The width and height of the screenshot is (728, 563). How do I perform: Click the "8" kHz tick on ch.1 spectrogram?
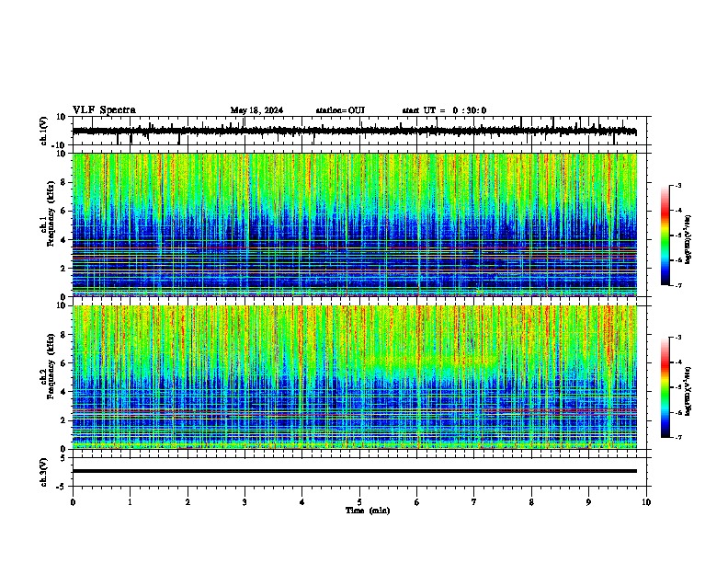(63, 182)
